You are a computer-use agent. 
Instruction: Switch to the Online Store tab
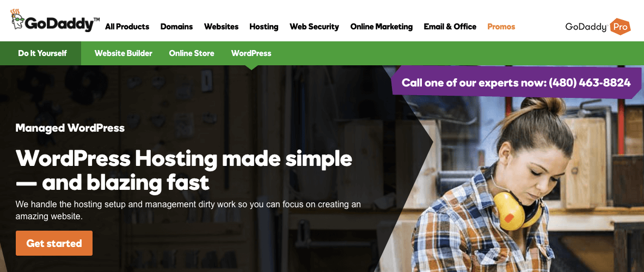click(192, 53)
